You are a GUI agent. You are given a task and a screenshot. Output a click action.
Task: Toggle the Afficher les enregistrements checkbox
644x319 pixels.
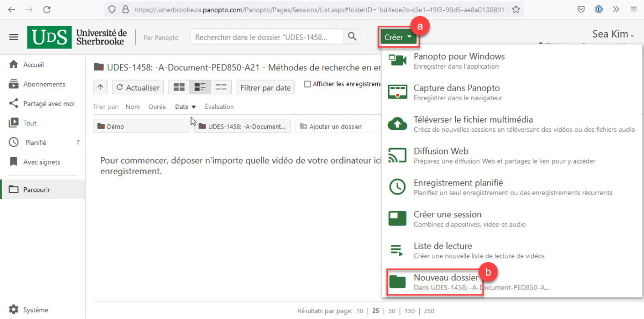pos(308,84)
